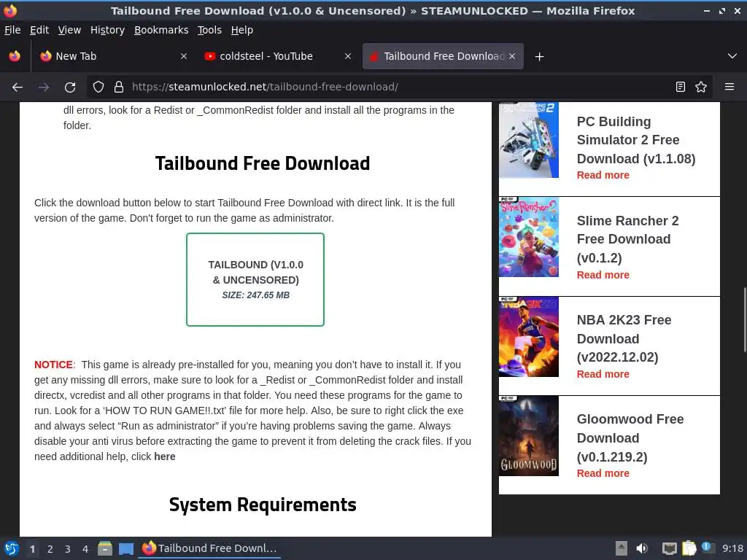Click show desktop taskbar icon
This screenshot has height=560, width=747.
[125, 548]
